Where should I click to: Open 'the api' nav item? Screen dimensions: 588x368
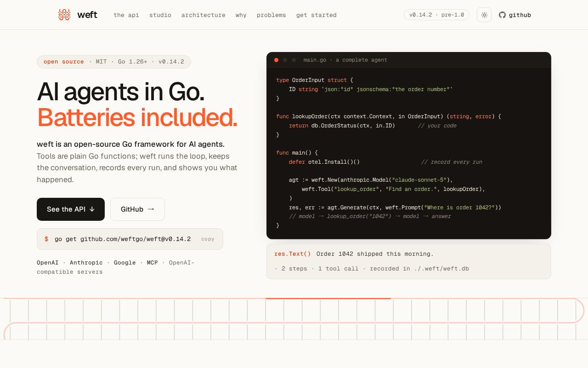[126, 15]
